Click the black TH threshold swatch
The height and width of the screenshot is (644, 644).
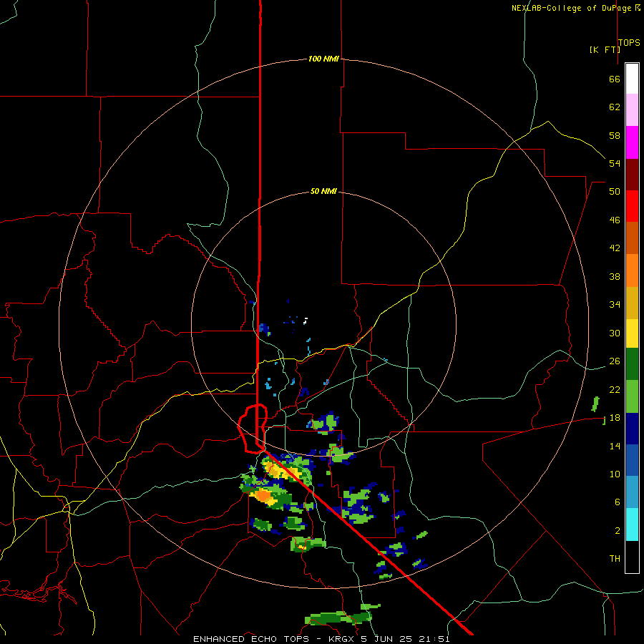pyautogui.click(x=632, y=557)
